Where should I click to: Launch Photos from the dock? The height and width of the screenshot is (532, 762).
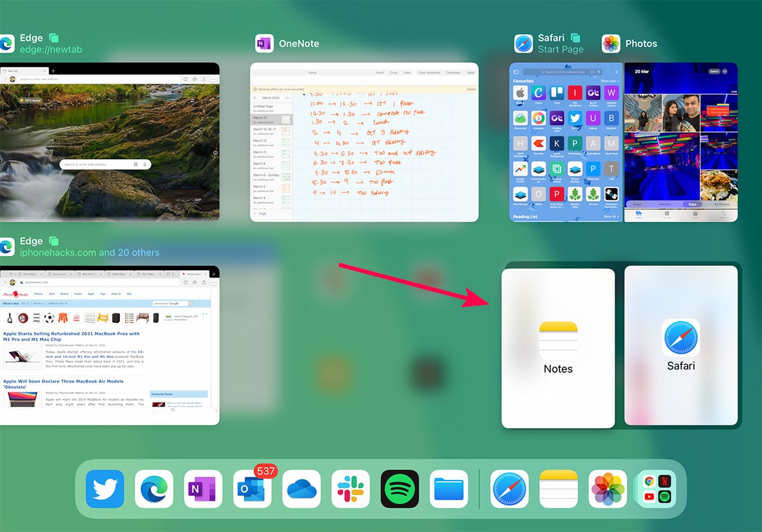[x=608, y=489]
